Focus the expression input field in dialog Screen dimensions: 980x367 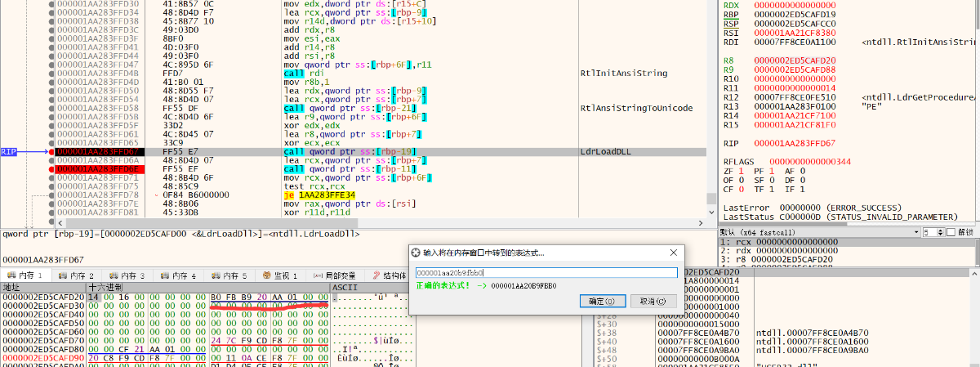[x=546, y=272]
